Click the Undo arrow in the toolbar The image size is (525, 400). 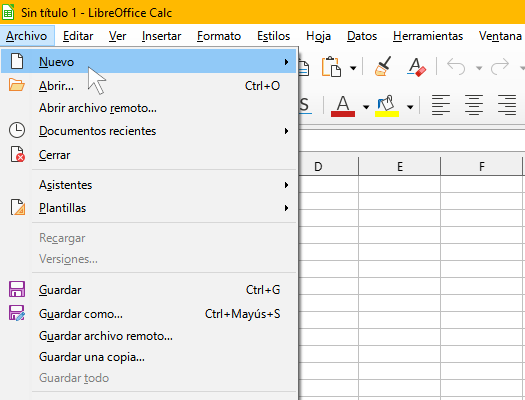456,67
